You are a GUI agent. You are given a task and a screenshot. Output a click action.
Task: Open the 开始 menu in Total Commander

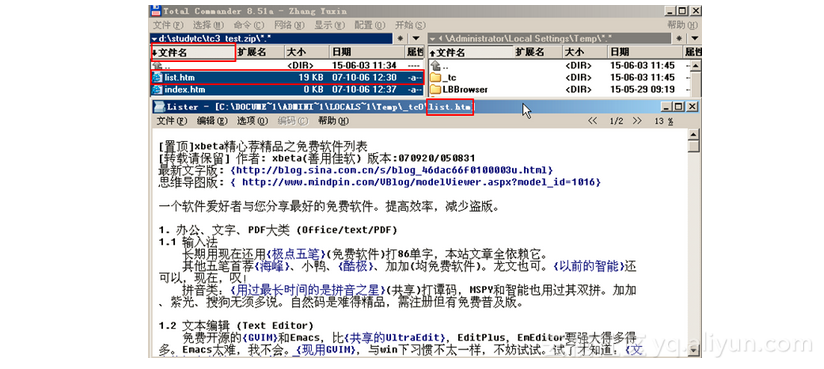pyautogui.click(x=410, y=25)
